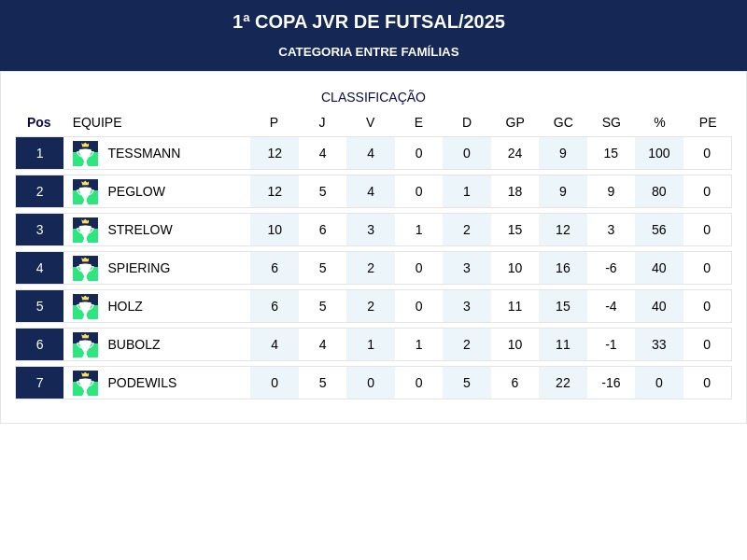This screenshot has width=747, height=560.
Task: Click the BUBOLZ team crest icon
Action: 85,344
